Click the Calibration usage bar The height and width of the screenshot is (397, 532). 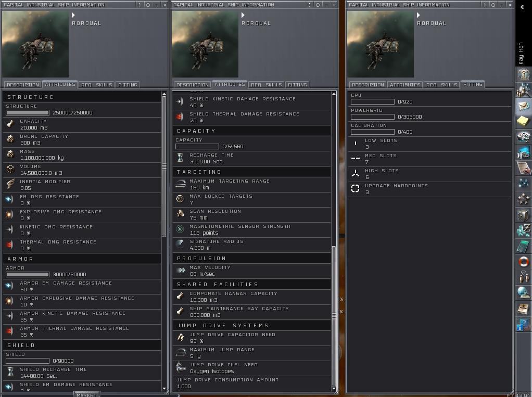[x=373, y=132]
